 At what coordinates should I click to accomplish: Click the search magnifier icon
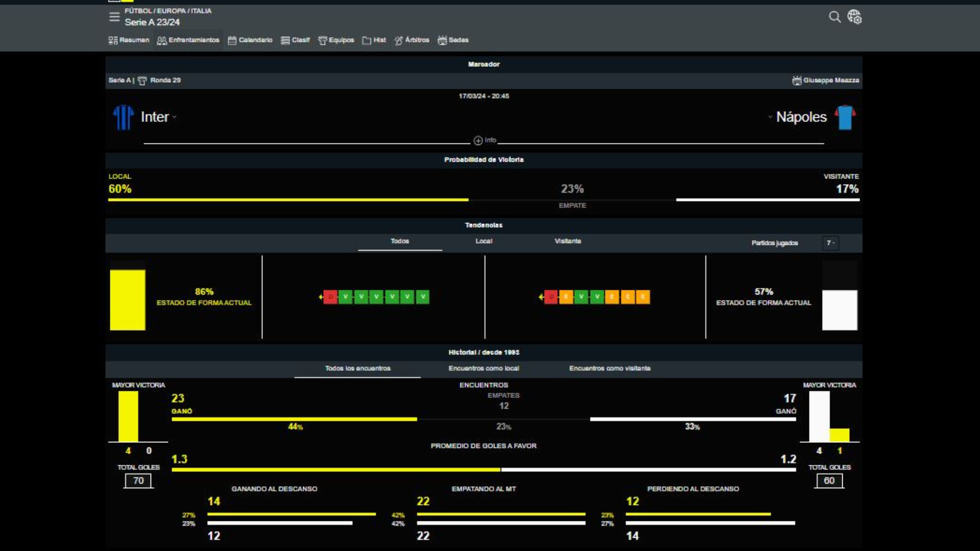[x=835, y=17]
